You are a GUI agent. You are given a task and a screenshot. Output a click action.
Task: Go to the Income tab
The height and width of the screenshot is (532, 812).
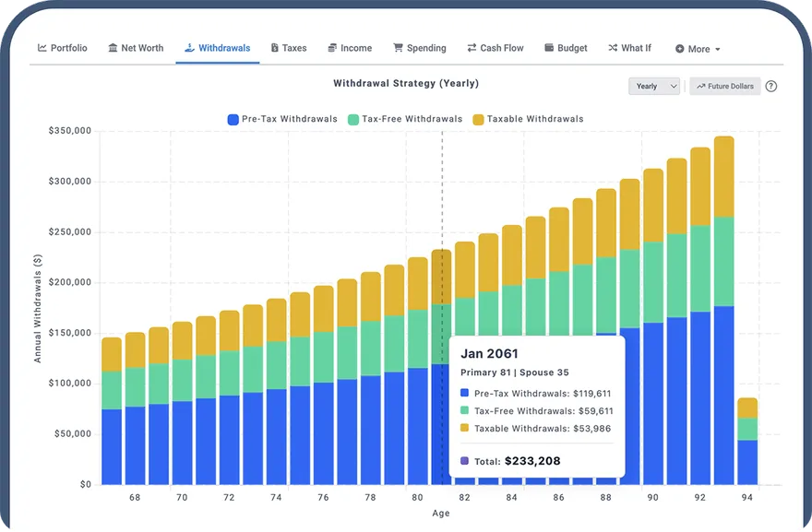[x=350, y=48]
